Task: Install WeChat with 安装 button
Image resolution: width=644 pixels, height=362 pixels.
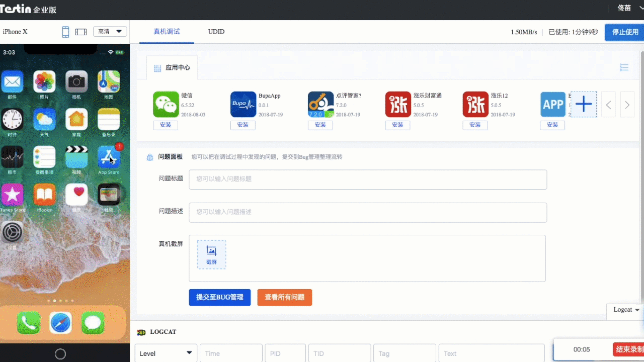Action: point(166,125)
